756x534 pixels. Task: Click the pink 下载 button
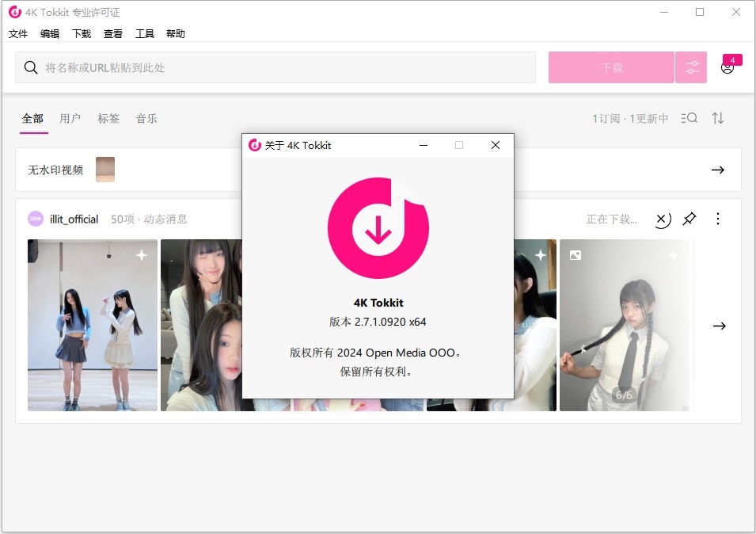pyautogui.click(x=611, y=67)
